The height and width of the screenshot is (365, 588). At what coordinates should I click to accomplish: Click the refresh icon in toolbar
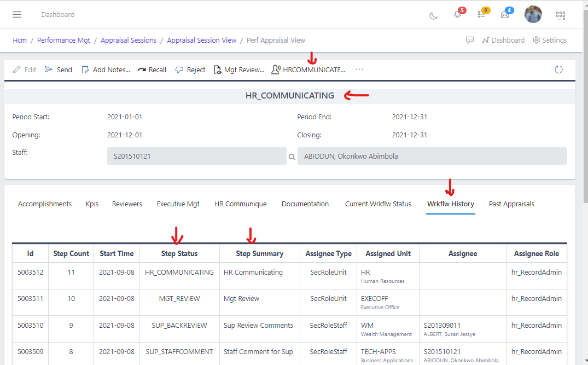[x=558, y=69]
